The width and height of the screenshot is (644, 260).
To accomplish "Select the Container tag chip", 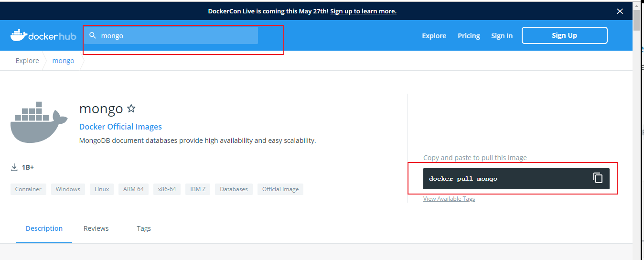I will (x=28, y=189).
